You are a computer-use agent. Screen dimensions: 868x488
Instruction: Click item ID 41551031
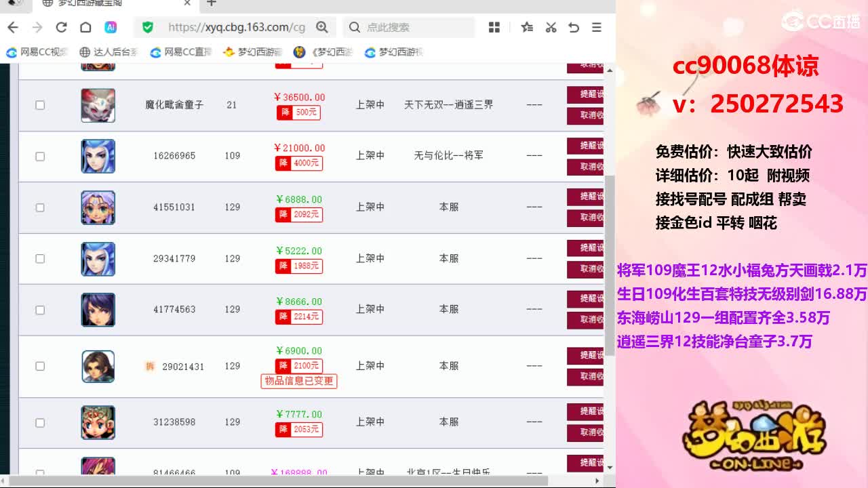[x=174, y=207]
